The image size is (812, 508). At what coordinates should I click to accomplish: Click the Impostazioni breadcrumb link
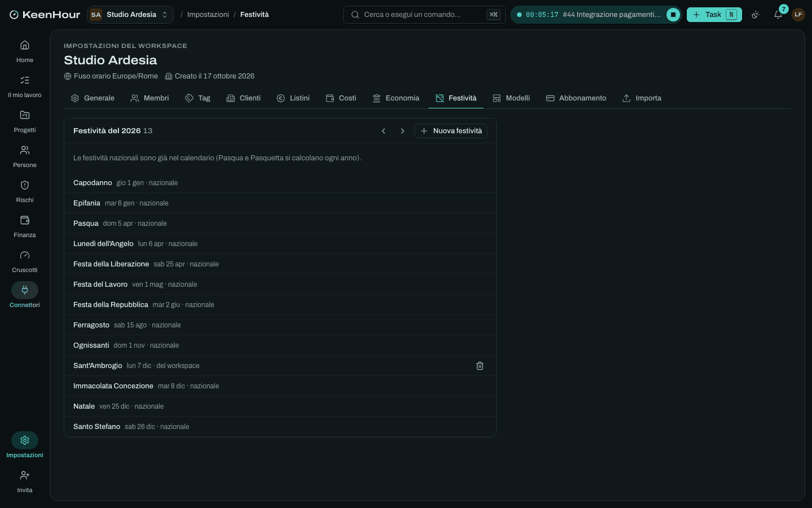pos(208,15)
